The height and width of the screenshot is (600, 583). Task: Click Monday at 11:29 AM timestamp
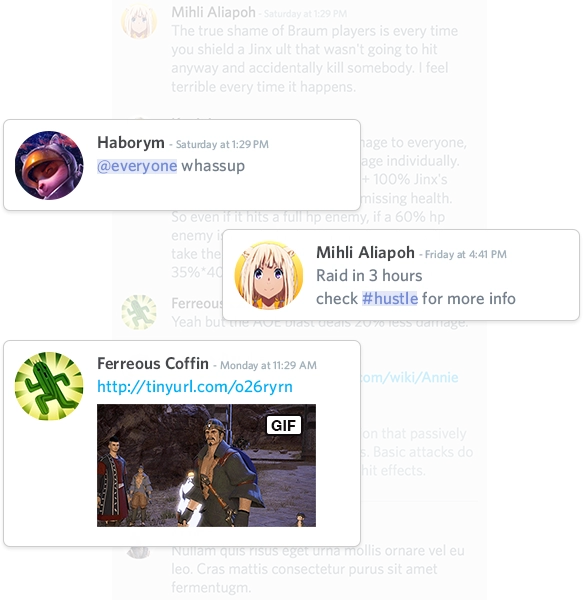tap(268, 365)
